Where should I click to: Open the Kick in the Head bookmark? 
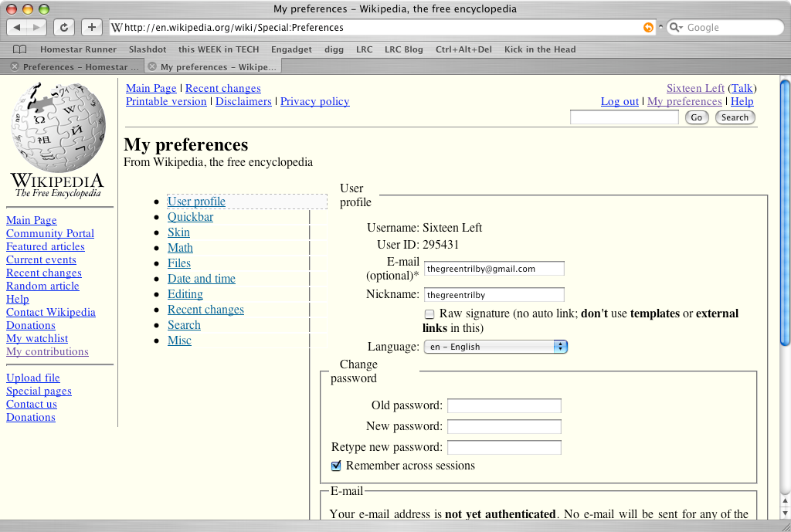(540, 49)
